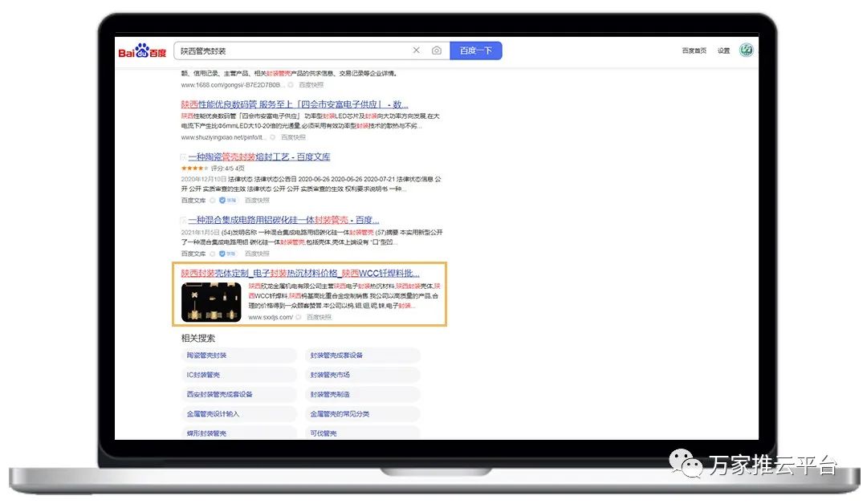Click the Baidu logo
867x504 pixels.
point(142,51)
